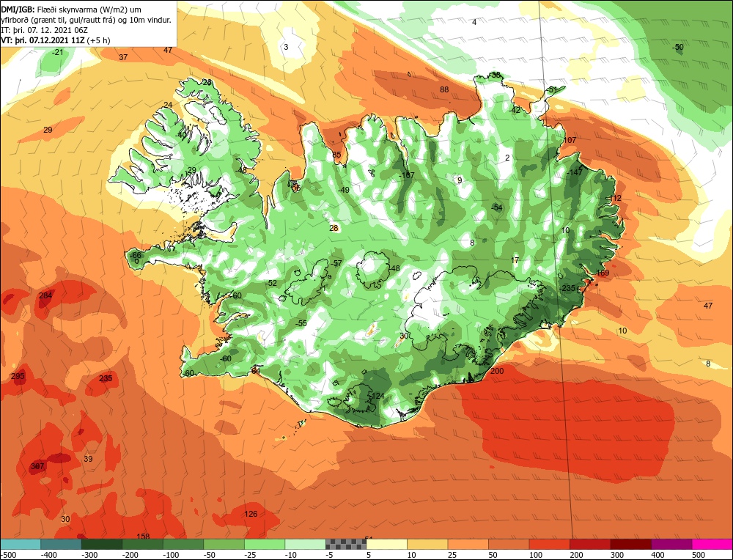The width and height of the screenshot is (733, 560).
Task: Click the legend label -300
Action: tap(90, 556)
